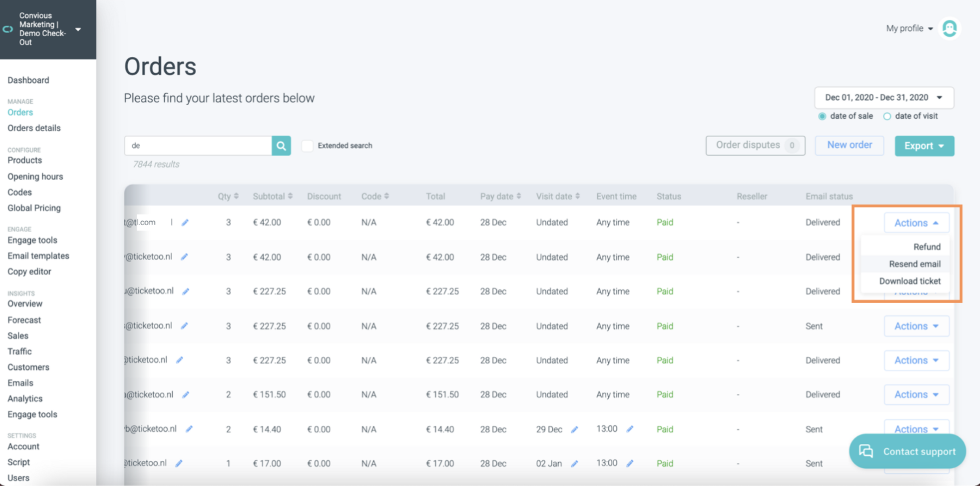Open the My profile dropdown
Screen dimensions: 980x486
pyautogui.click(x=909, y=29)
